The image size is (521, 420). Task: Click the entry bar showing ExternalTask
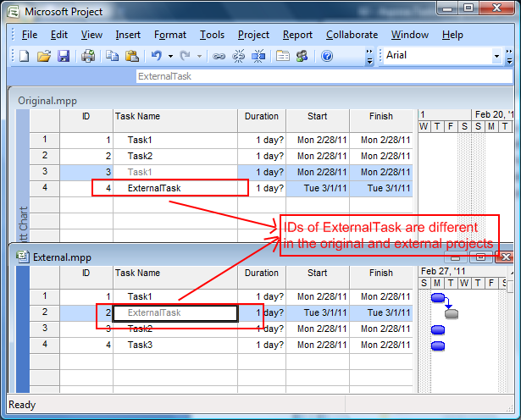coord(254,75)
